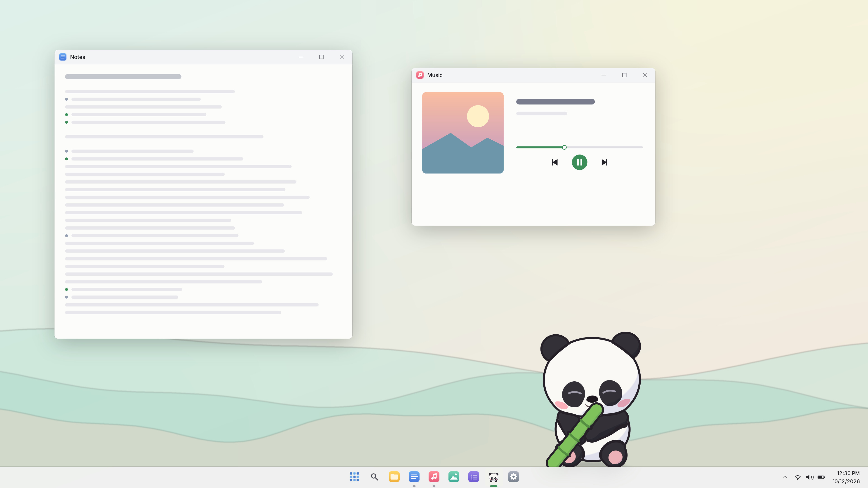
Task: Expand the hidden tray icons chevron
Action: coord(785,477)
